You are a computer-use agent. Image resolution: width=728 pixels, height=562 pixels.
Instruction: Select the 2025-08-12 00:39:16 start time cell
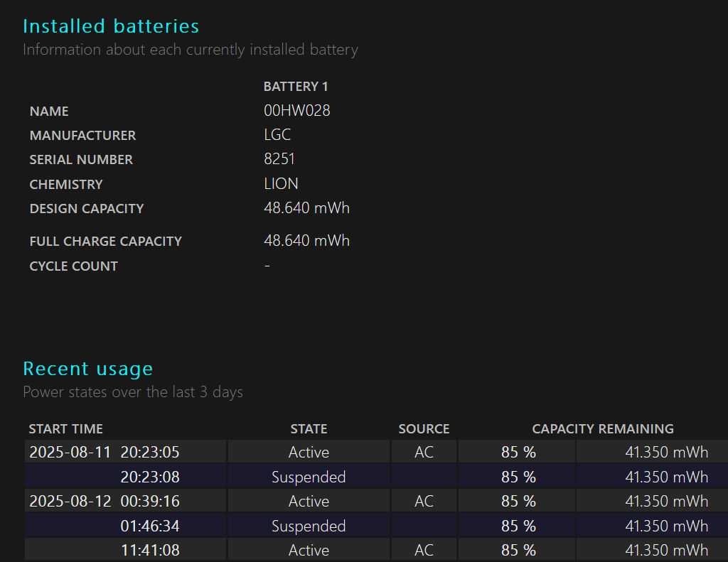click(105, 502)
